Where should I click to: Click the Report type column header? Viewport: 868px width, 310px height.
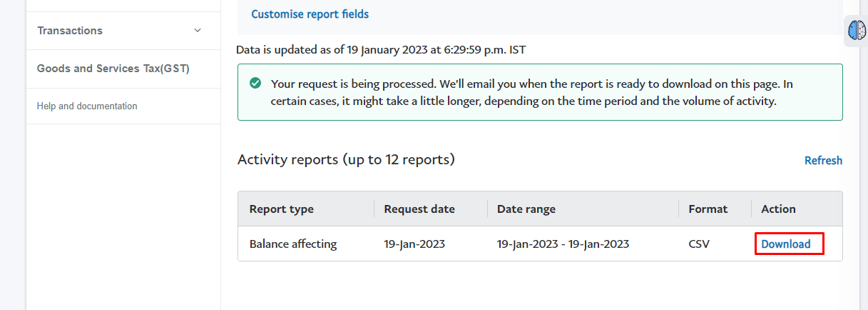click(x=281, y=209)
